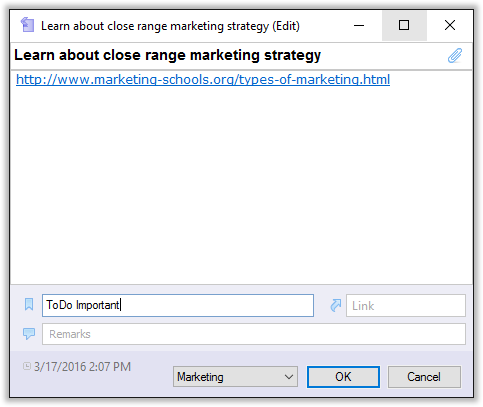This screenshot has height=407, width=483.
Task: Click into the Link input field
Action: [406, 305]
